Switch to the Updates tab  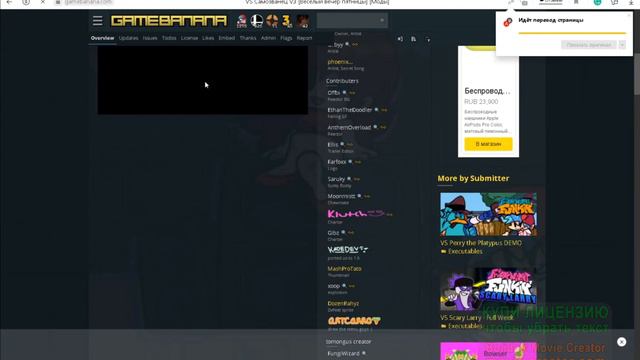click(x=129, y=38)
